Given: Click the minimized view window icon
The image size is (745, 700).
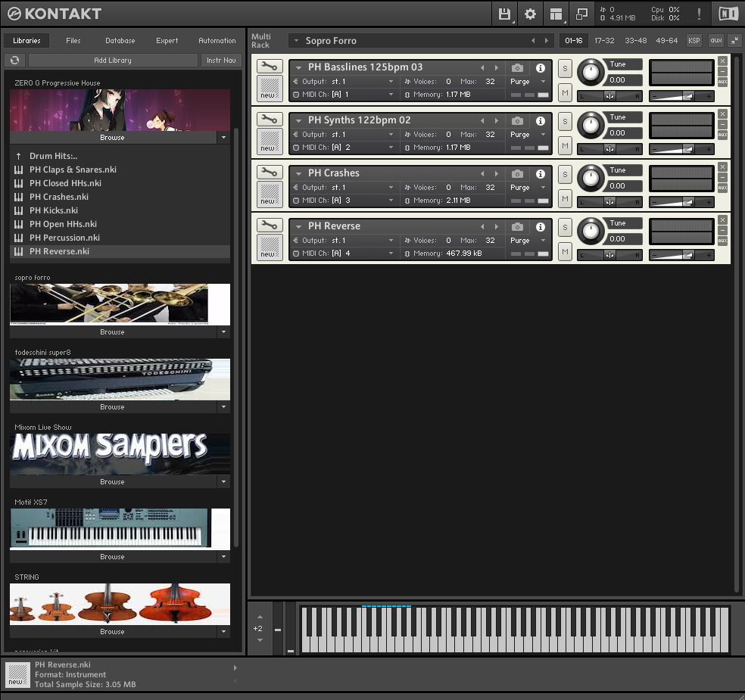Looking at the screenshot, I should (581, 14).
